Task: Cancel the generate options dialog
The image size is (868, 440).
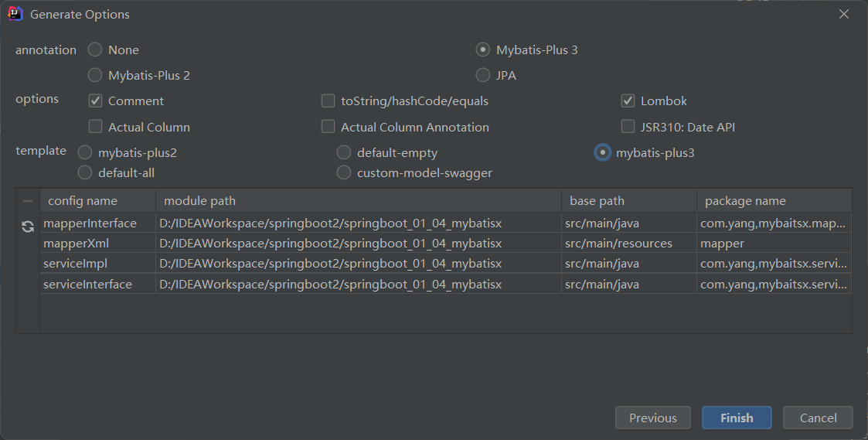Action: point(818,418)
